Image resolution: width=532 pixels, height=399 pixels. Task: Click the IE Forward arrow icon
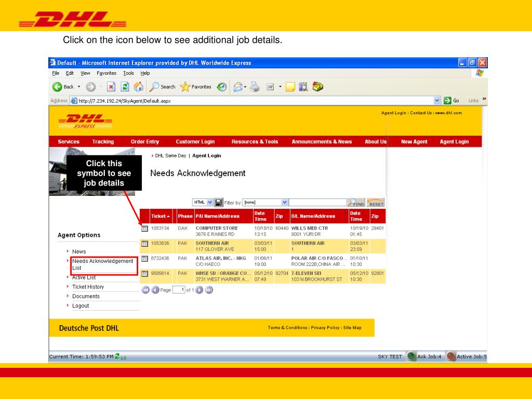[90, 87]
